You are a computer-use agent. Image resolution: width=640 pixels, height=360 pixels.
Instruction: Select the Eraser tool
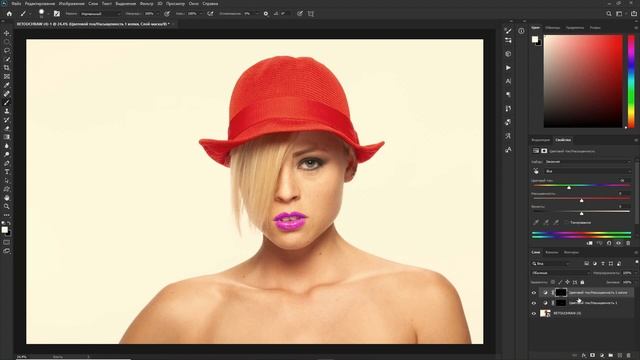(x=7, y=128)
